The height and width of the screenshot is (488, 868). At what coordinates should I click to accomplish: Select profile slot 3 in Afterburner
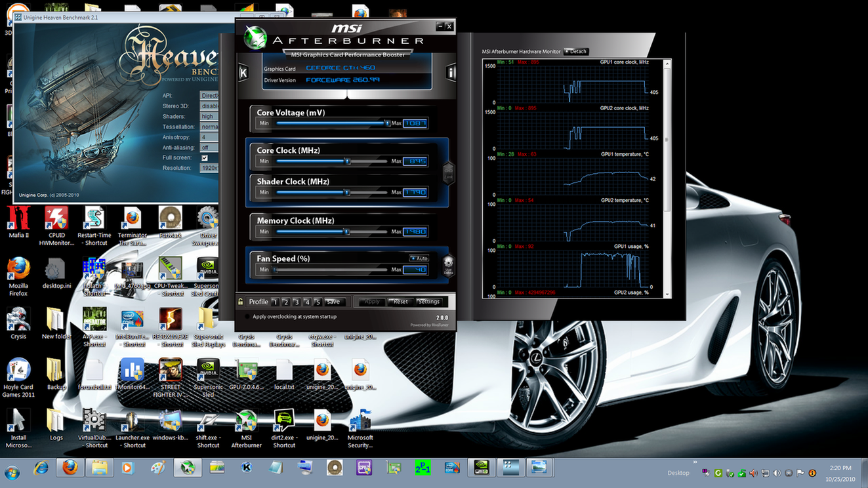296,302
